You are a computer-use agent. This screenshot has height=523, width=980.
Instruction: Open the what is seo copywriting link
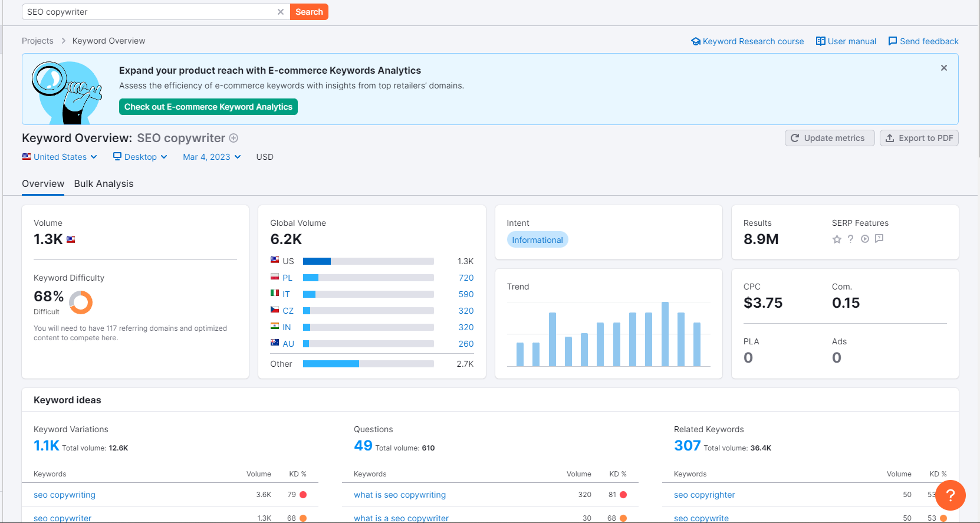tap(400, 495)
